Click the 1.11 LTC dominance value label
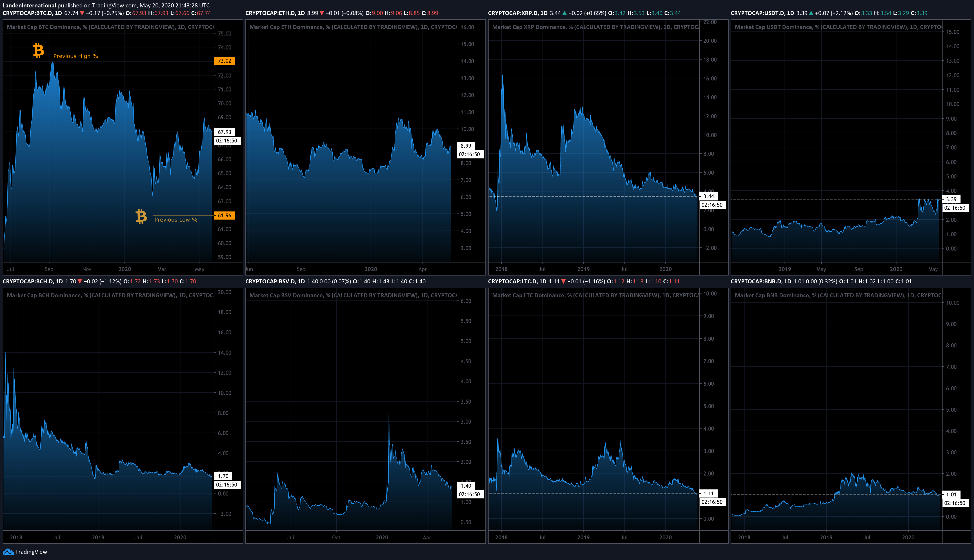Image resolution: width=974 pixels, height=560 pixels. (709, 493)
